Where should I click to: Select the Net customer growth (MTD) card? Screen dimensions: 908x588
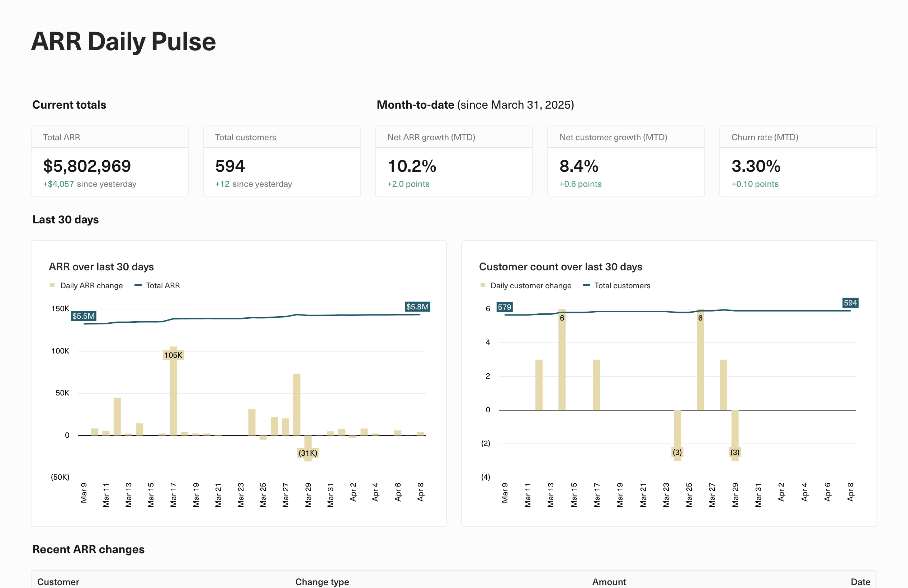coord(626,161)
